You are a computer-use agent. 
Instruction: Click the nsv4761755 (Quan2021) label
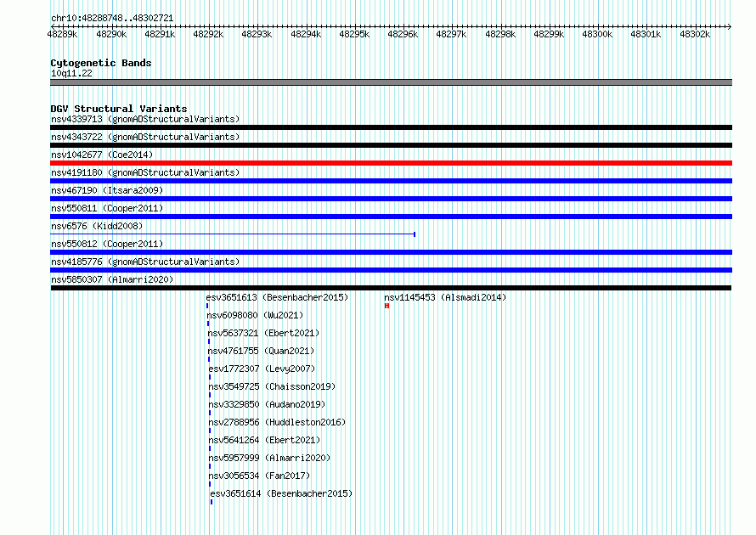(261, 351)
